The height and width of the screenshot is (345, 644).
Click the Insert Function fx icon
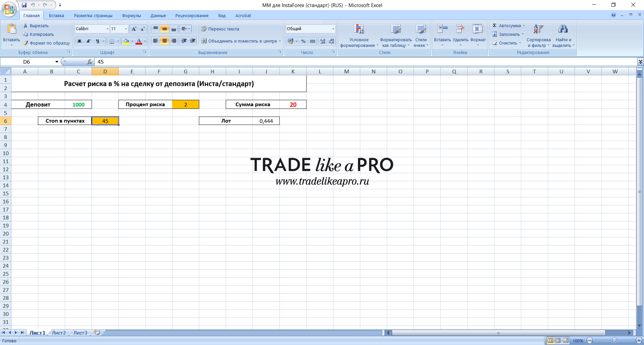[x=90, y=62]
